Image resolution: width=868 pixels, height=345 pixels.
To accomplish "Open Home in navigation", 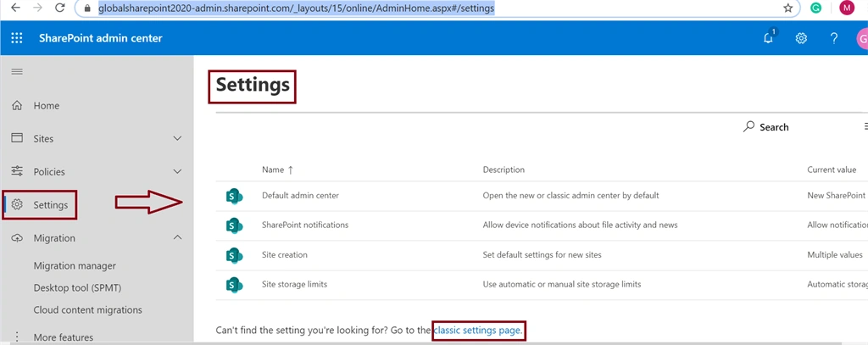I will pyautogui.click(x=47, y=106).
